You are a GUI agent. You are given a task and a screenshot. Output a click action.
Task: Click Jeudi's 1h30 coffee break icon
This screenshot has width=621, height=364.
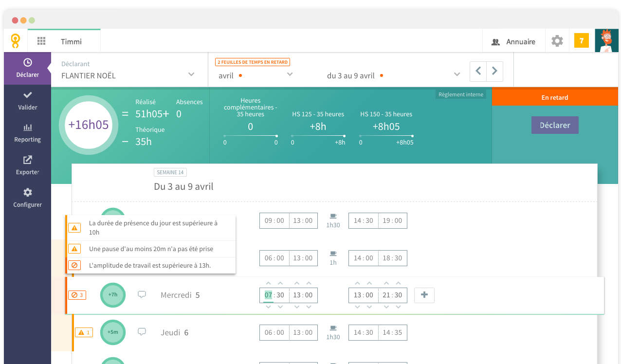pos(333,328)
